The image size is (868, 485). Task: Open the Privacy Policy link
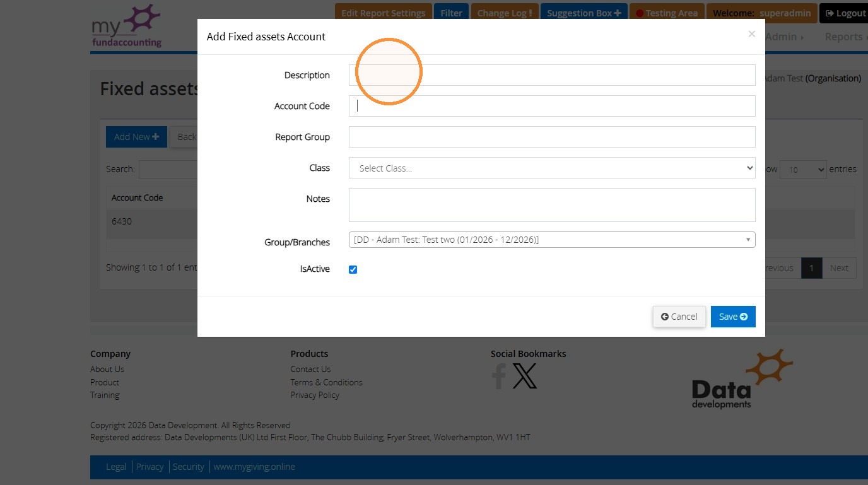(x=315, y=395)
